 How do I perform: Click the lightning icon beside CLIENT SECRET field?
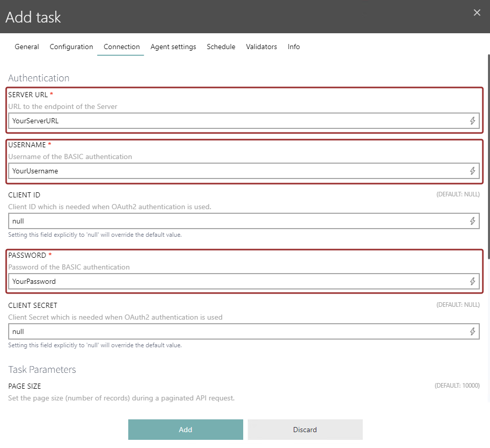coord(473,331)
